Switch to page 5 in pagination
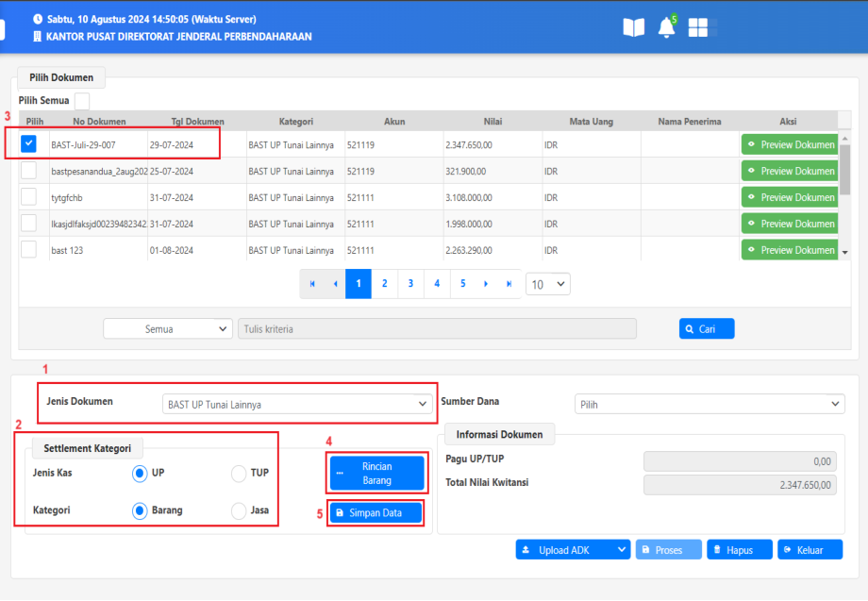 click(462, 284)
